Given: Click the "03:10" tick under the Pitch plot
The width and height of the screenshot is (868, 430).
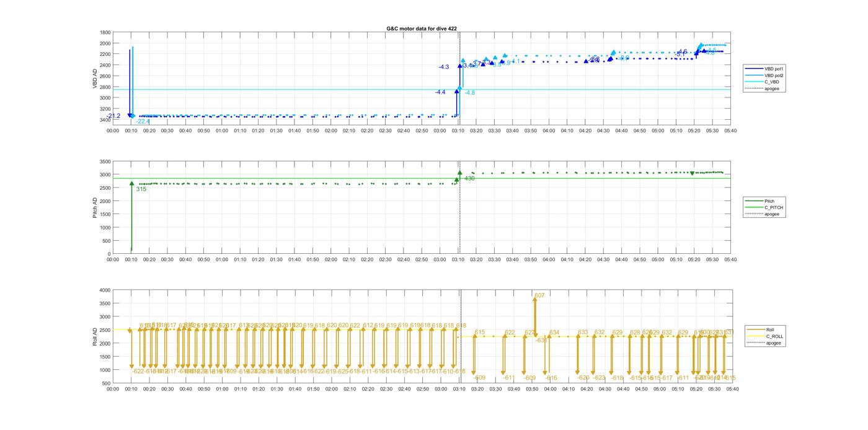Looking at the screenshot, I should pos(458,260).
